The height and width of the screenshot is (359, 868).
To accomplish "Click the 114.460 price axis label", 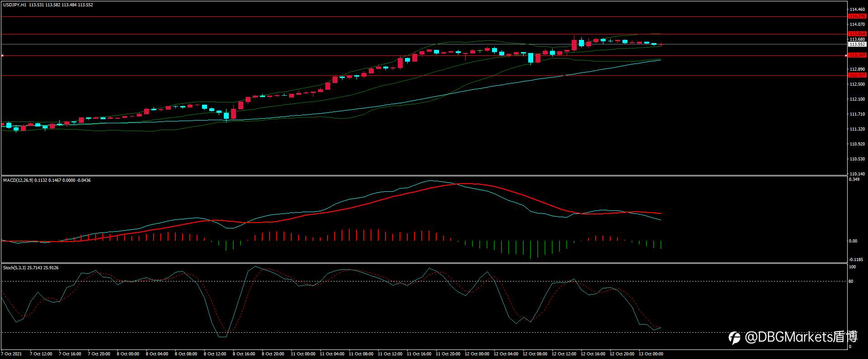I will [x=858, y=10].
